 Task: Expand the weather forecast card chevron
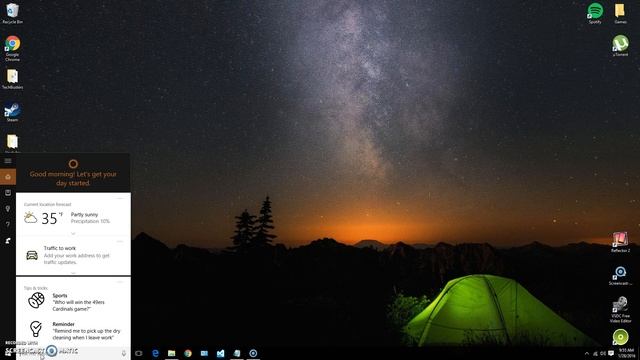pos(73,233)
